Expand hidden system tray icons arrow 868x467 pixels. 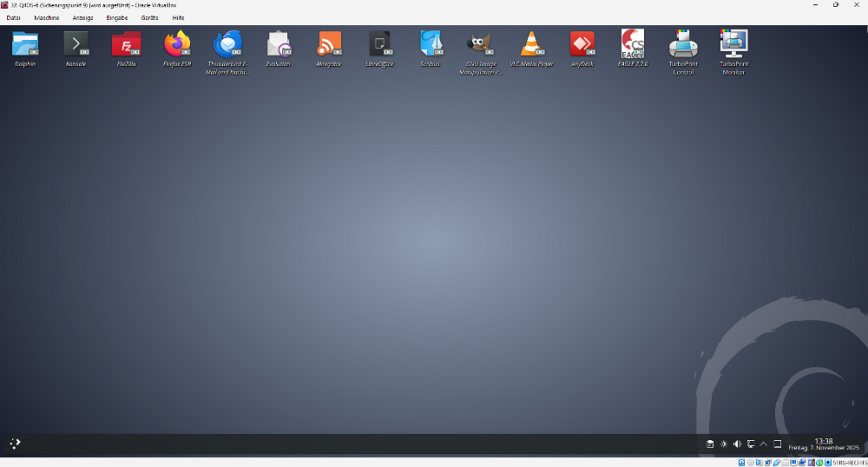764,444
